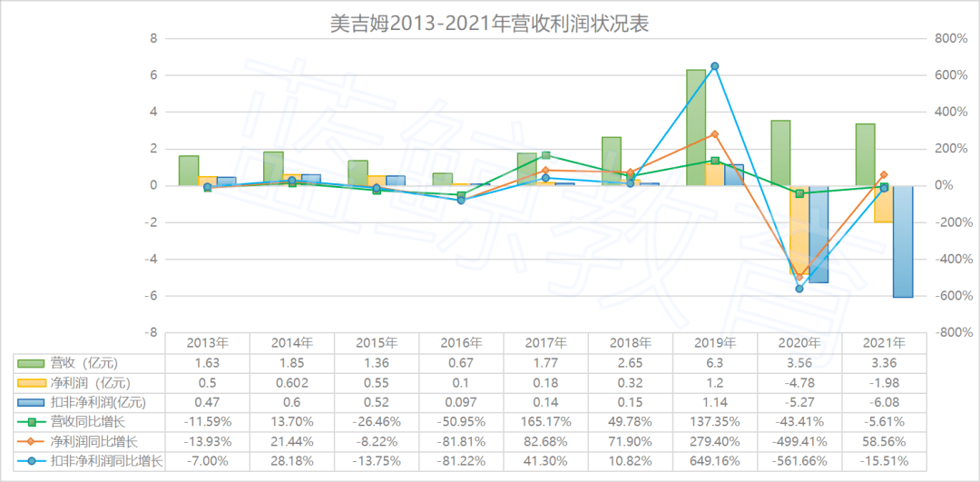Click the green 营收 legend bar icon
Screen dimensions: 980x482
31,364
